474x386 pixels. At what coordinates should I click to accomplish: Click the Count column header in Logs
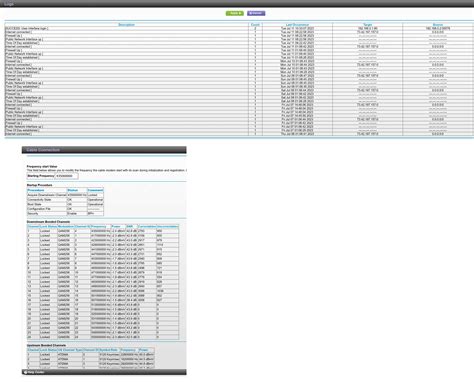click(255, 25)
